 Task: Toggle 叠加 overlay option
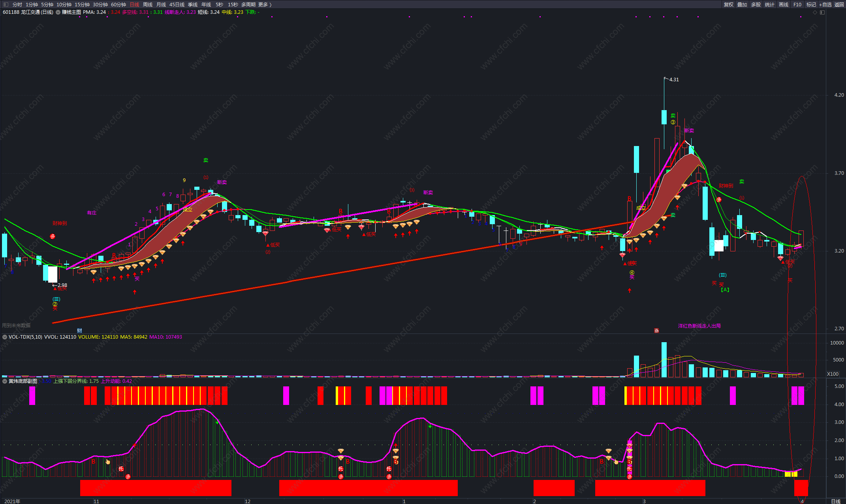[742, 4]
